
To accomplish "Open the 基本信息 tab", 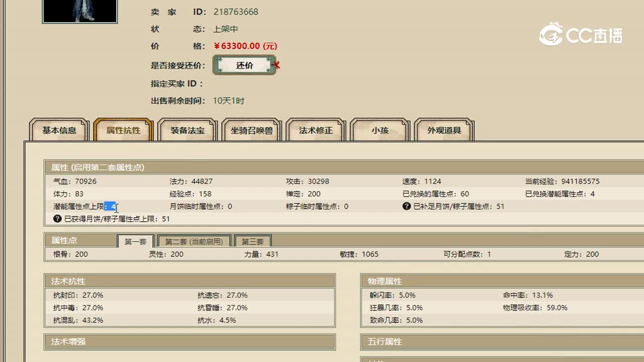I will click(x=59, y=130).
